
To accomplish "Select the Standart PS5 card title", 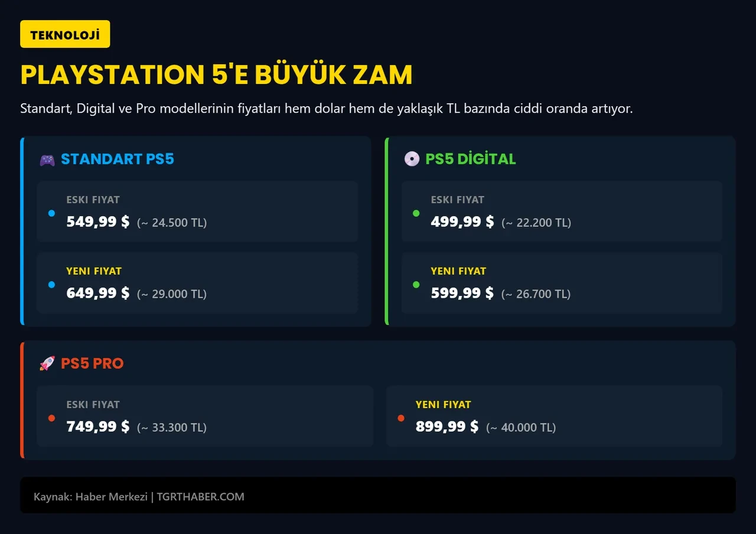I will point(118,159).
